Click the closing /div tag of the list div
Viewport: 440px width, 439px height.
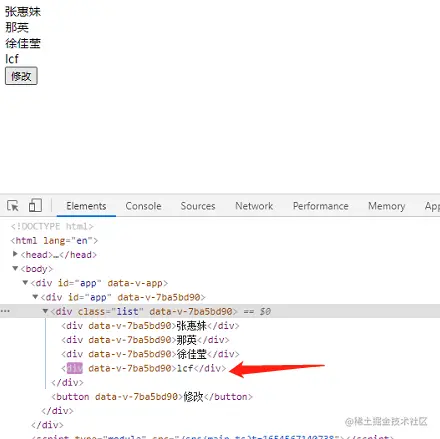coord(67,382)
